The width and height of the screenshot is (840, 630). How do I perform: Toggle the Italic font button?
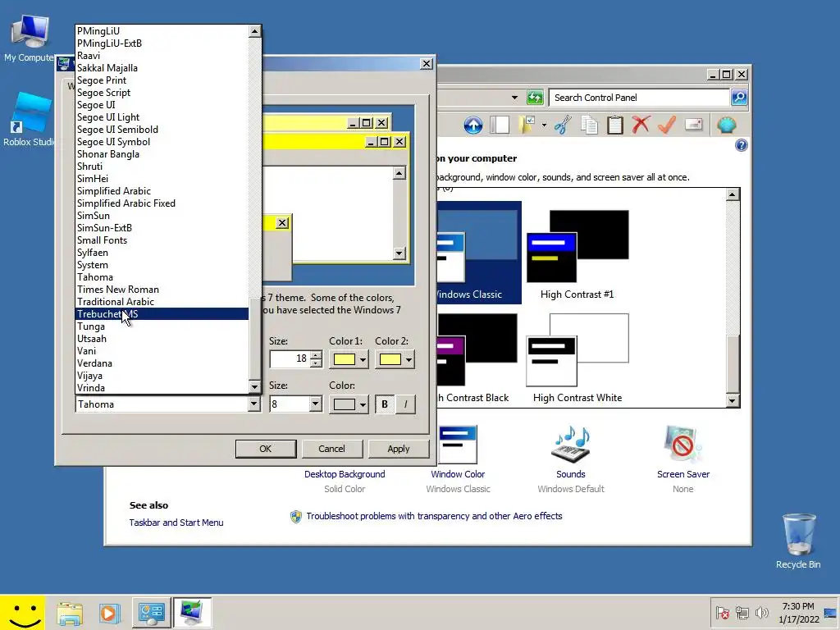[x=405, y=404]
